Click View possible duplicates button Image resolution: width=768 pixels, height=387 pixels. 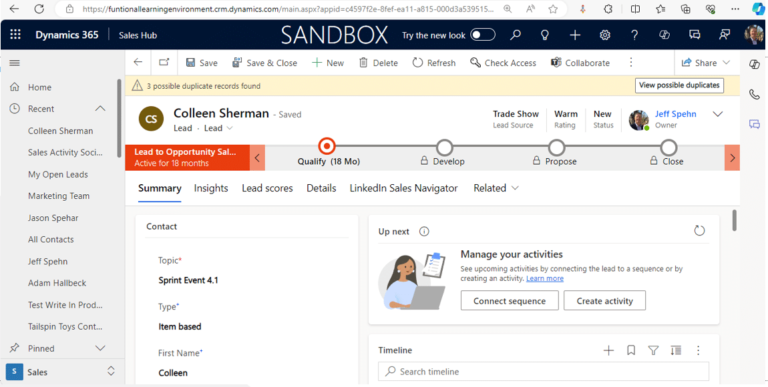tap(679, 85)
